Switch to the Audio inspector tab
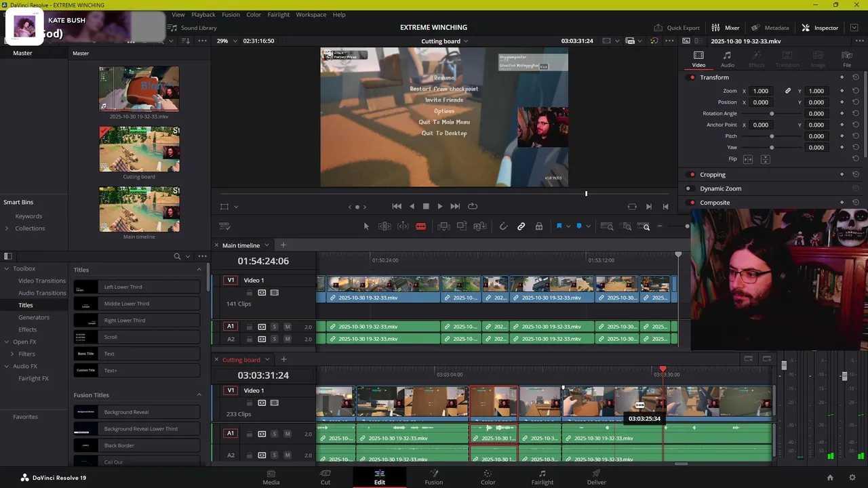Viewport: 868px width, 488px height. pos(727,59)
